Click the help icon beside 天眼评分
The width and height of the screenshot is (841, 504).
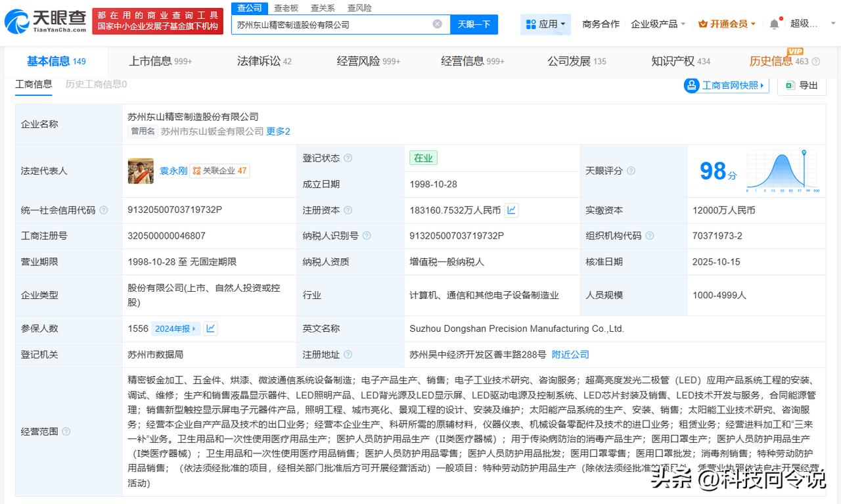(631, 171)
